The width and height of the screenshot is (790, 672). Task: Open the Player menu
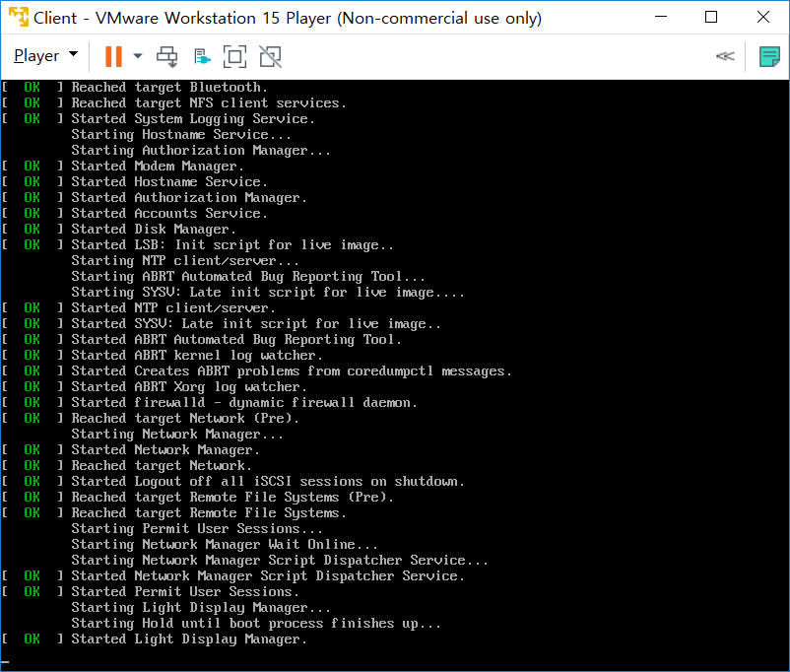pyautogui.click(x=45, y=55)
